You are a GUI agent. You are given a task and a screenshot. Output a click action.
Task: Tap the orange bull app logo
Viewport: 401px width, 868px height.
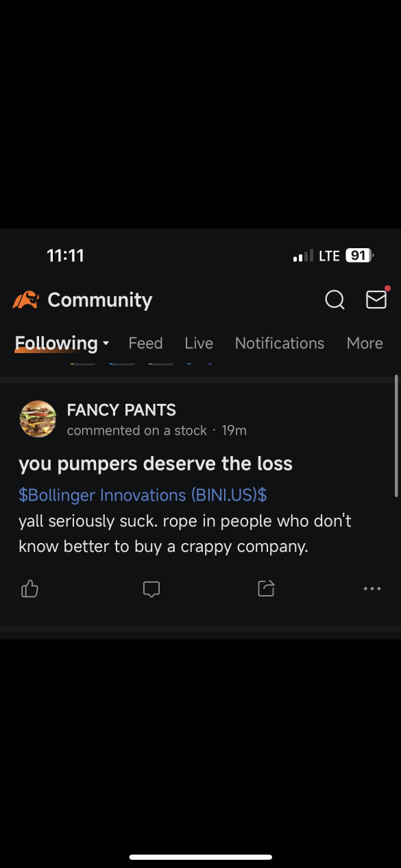pyautogui.click(x=25, y=300)
